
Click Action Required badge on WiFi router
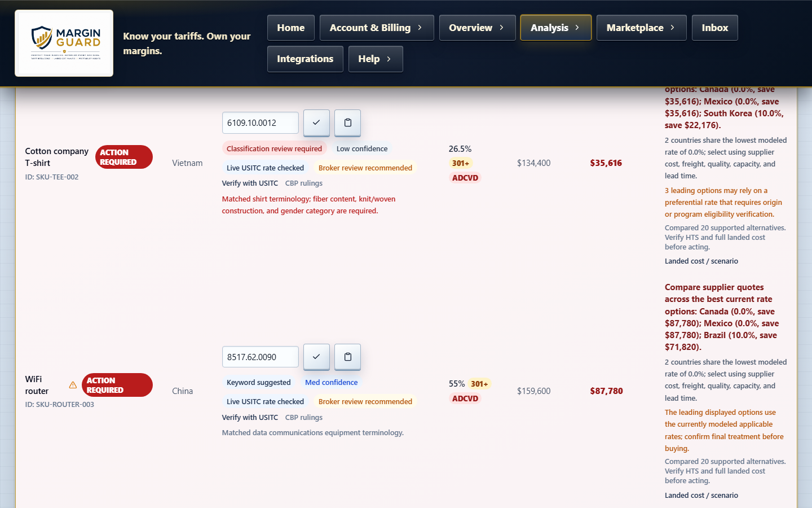click(x=117, y=385)
